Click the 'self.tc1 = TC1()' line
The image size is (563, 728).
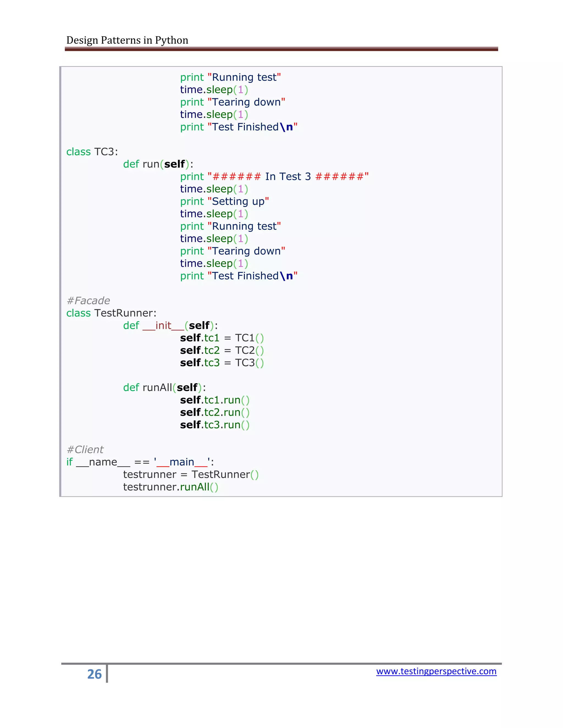click(222, 338)
